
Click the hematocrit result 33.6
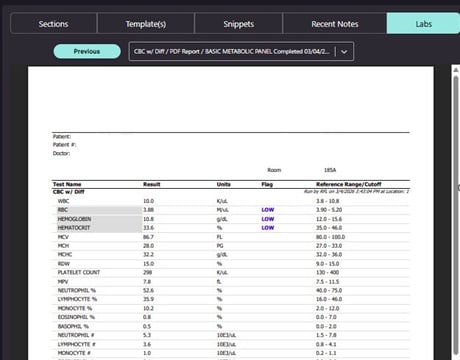click(x=148, y=228)
